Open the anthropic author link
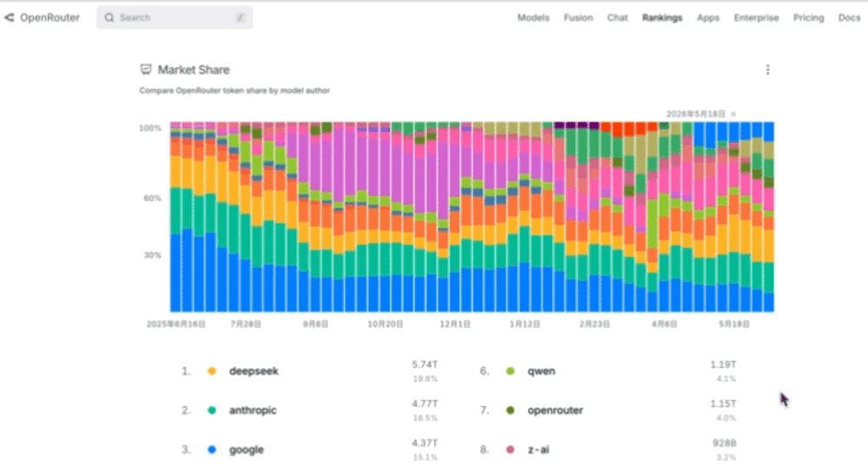This screenshot has width=868, height=473. [253, 411]
